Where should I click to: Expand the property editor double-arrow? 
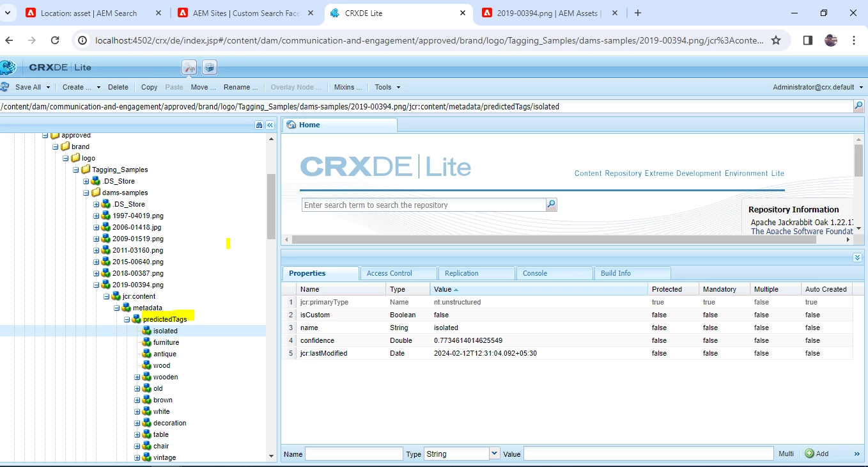coord(857,454)
